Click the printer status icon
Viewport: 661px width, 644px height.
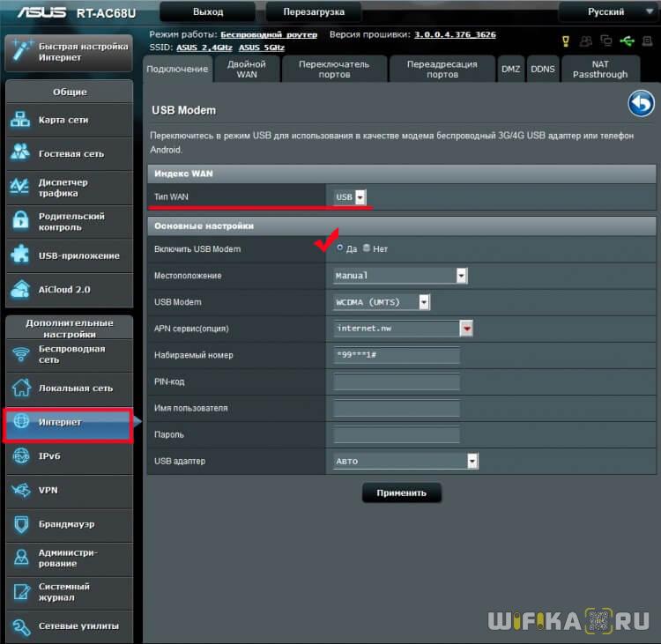pyautogui.click(x=647, y=41)
